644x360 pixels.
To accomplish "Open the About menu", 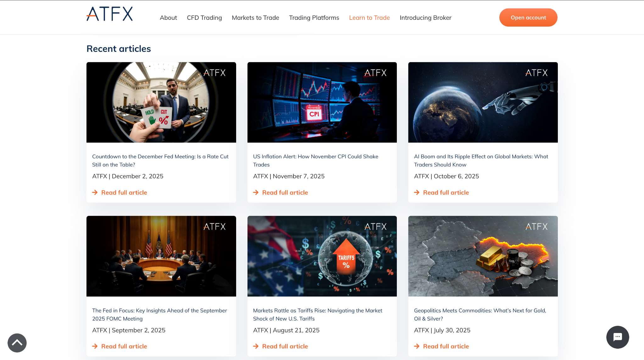I will click(x=168, y=18).
